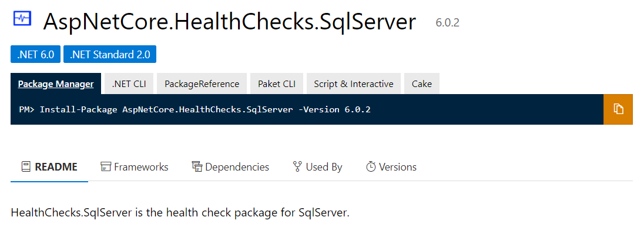Copy the install command with the orange button
Image resolution: width=644 pixels, height=237 pixels.
point(618,109)
